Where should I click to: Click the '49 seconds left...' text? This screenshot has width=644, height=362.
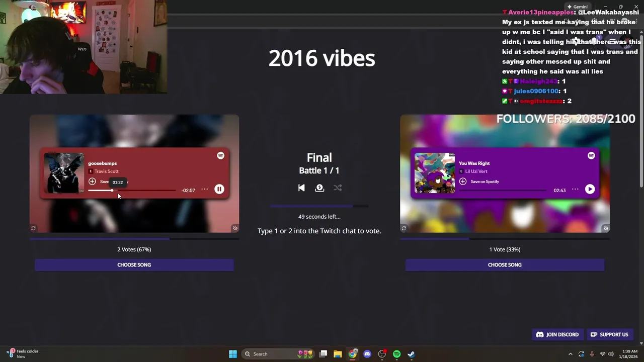pyautogui.click(x=319, y=217)
